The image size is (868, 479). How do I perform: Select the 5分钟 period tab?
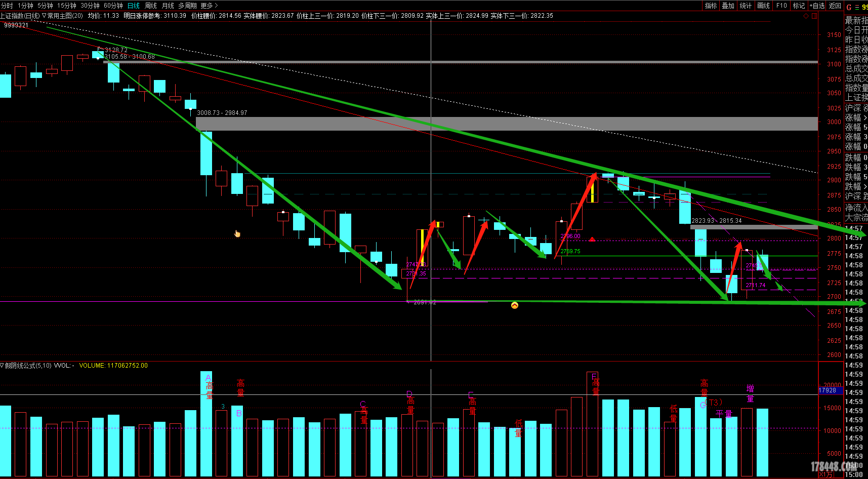[x=45, y=6]
